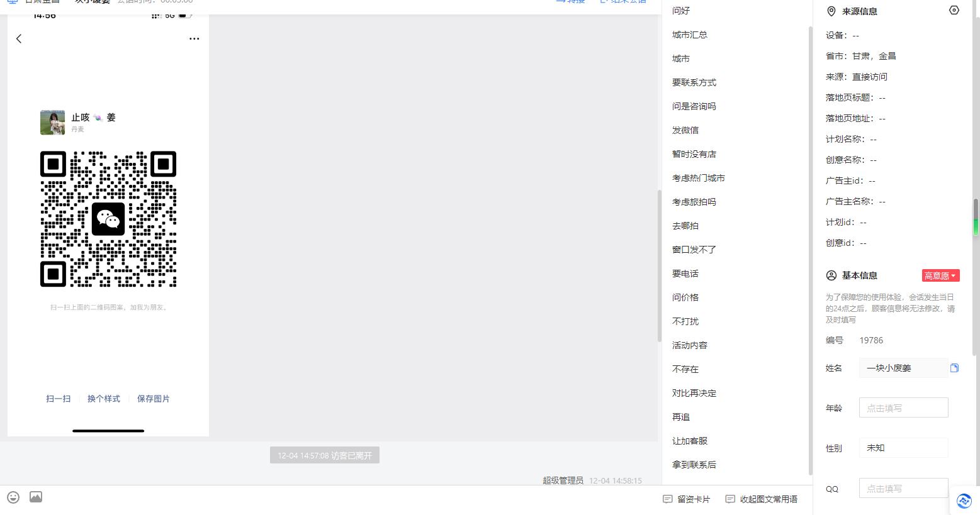Image resolution: width=980 pixels, height=515 pixels.
Task: Select the 问好 quick reply
Action: 681,11
